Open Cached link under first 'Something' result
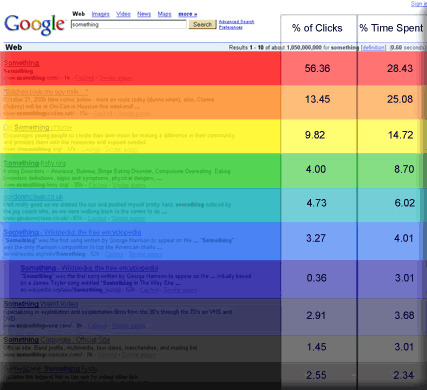The width and height of the screenshot is (427, 390). tap(84, 78)
